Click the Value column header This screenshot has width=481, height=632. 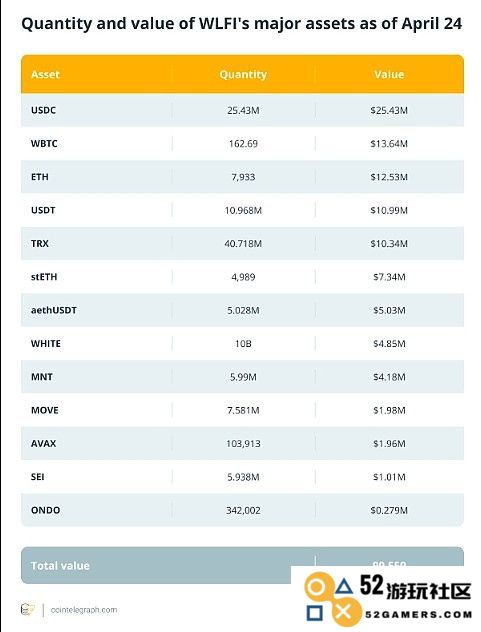tap(389, 75)
